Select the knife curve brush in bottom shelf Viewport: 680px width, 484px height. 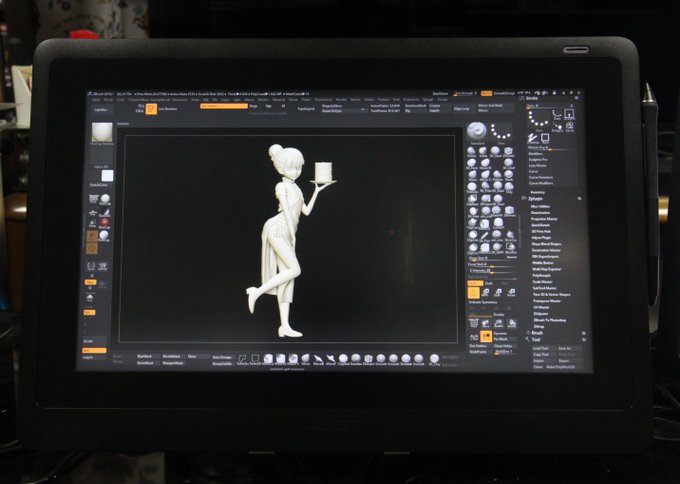point(318,359)
